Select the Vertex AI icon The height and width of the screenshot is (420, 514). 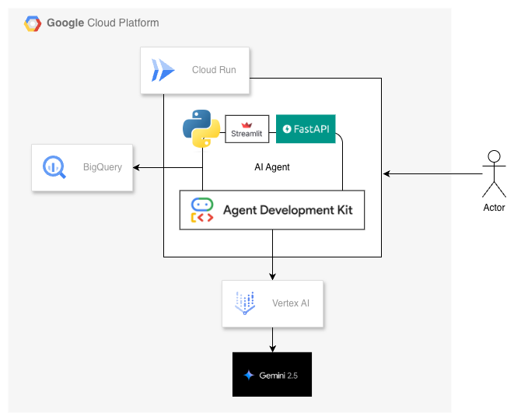(245, 303)
